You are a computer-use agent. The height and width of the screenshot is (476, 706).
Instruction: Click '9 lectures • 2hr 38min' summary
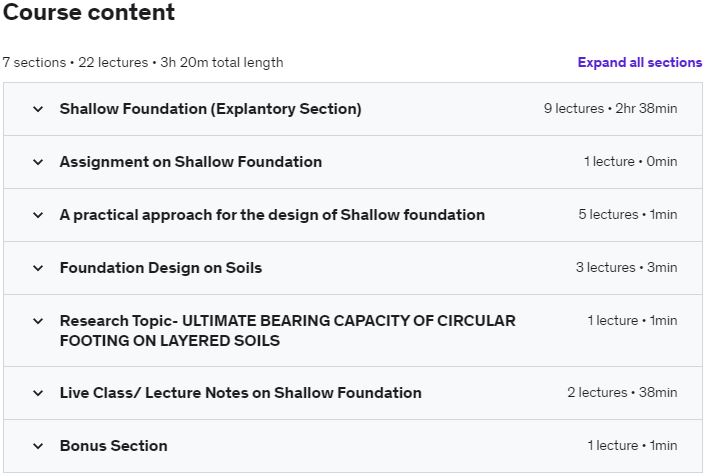(610, 109)
